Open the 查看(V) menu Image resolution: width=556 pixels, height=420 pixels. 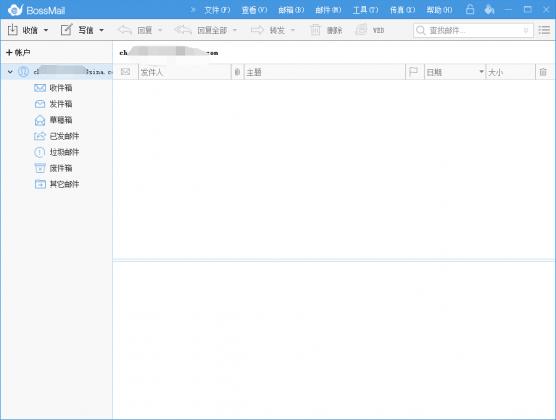[x=254, y=10]
